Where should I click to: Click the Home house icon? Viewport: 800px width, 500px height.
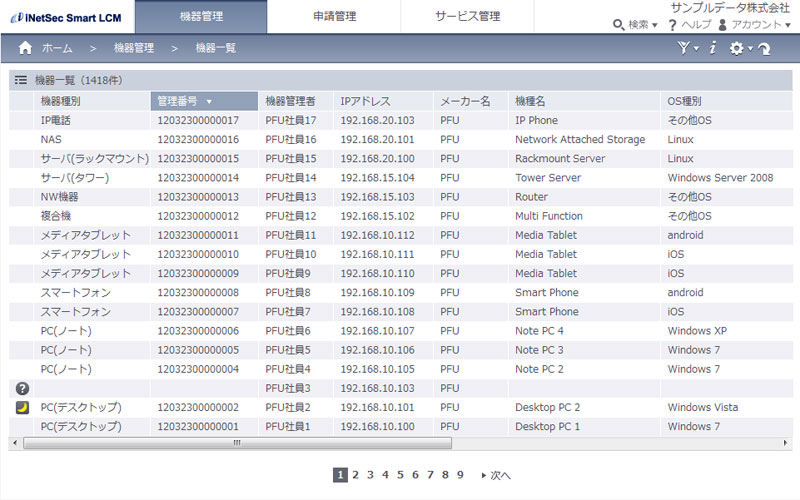(25, 48)
